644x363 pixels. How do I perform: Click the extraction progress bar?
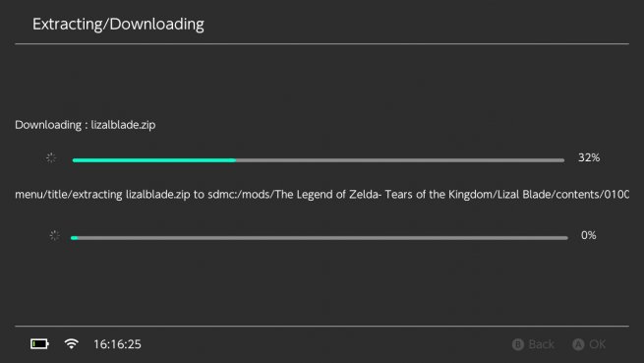coord(320,238)
